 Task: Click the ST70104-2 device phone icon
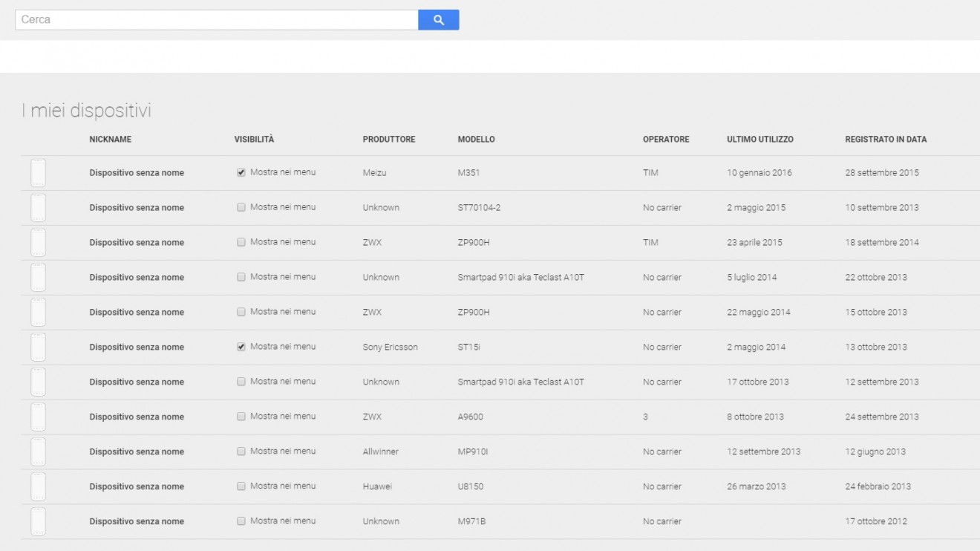(x=38, y=208)
